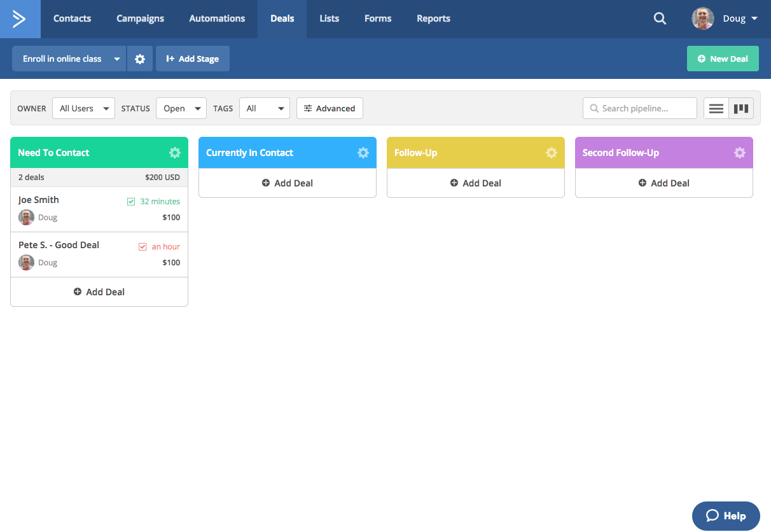771x532 pixels.
Task: Open Currently In Contact stage gear
Action: [363, 153]
